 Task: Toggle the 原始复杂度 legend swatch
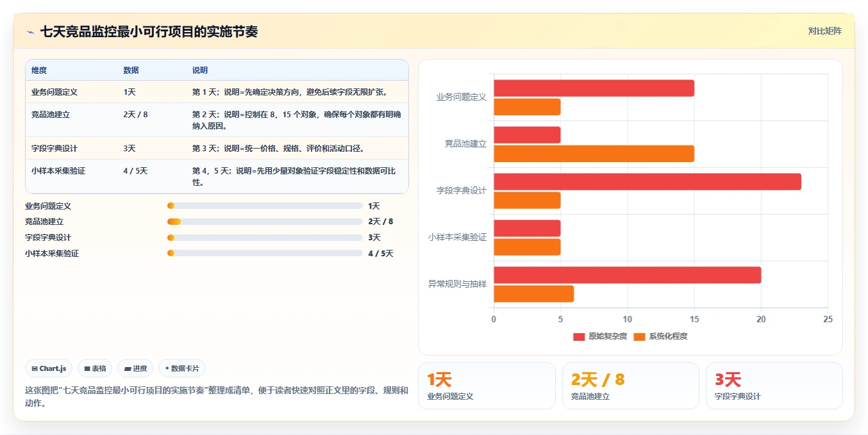[x=579, y=336]
